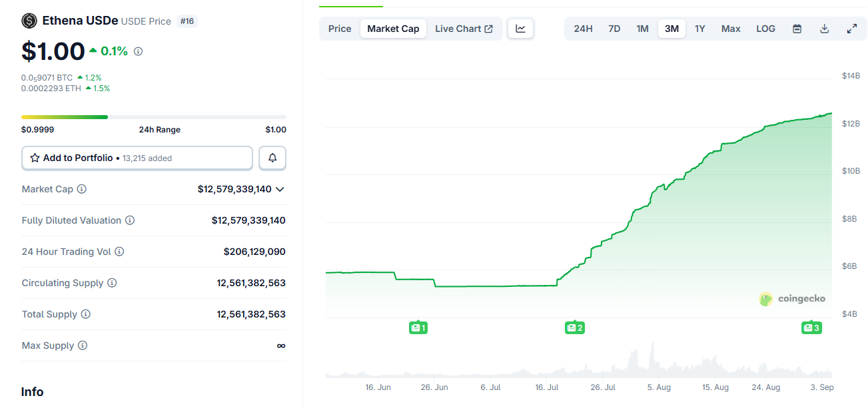Screen dimensions: 868x408
Task: Toggle the LOG scale option
Action: (765, 29)
